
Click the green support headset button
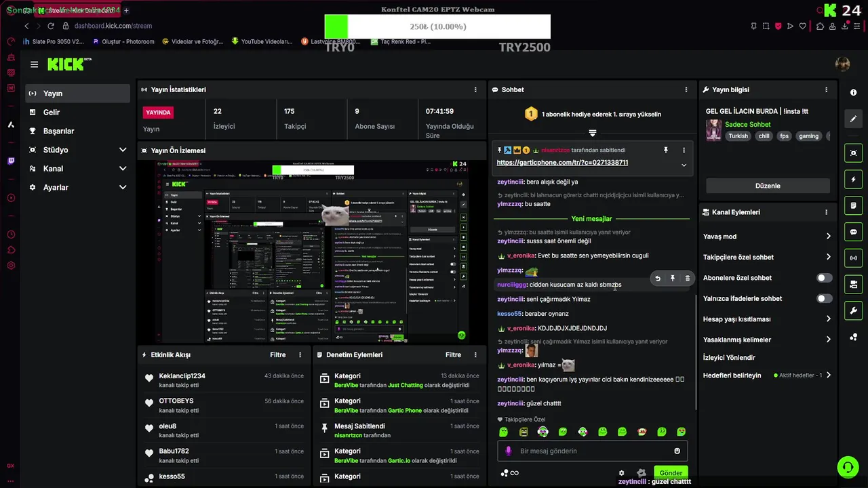pyautogui.click(x=847, y=467)
